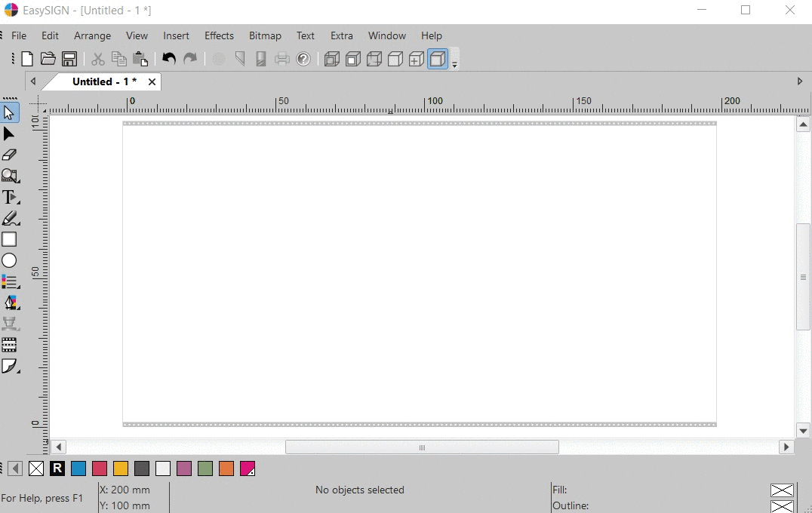Viewport: 812px width, 513px height.
Task: Click the cube with plus view icon
Action: [x=417, y=59]
